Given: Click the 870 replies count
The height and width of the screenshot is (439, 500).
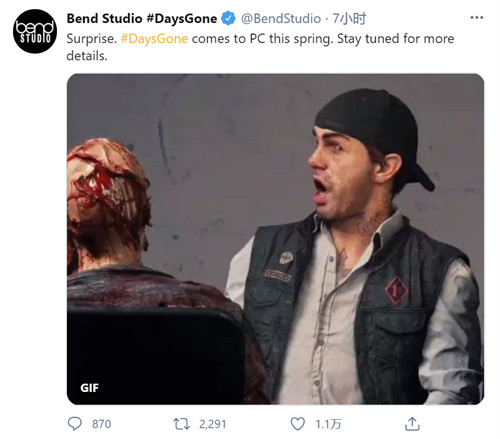Looking at the screenshot, I should tap(101, 424).
